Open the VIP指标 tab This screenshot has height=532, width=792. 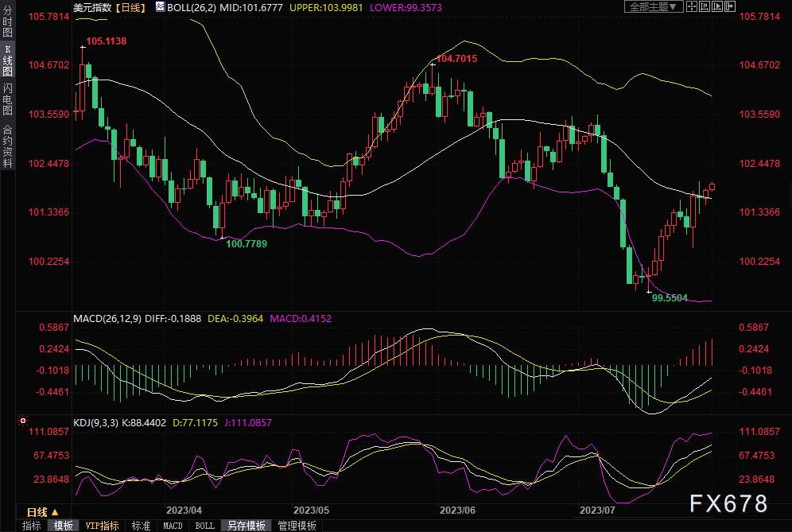point(102,526)
